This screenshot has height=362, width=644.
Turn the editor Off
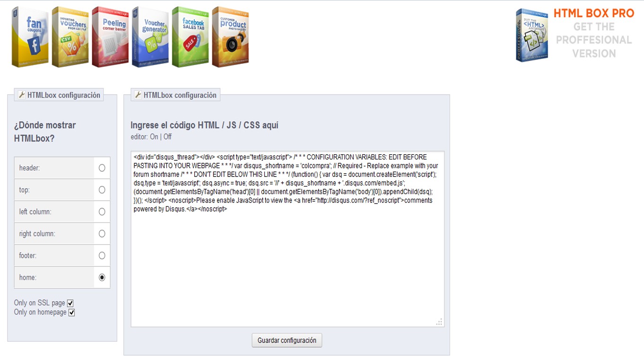point(167,137)
